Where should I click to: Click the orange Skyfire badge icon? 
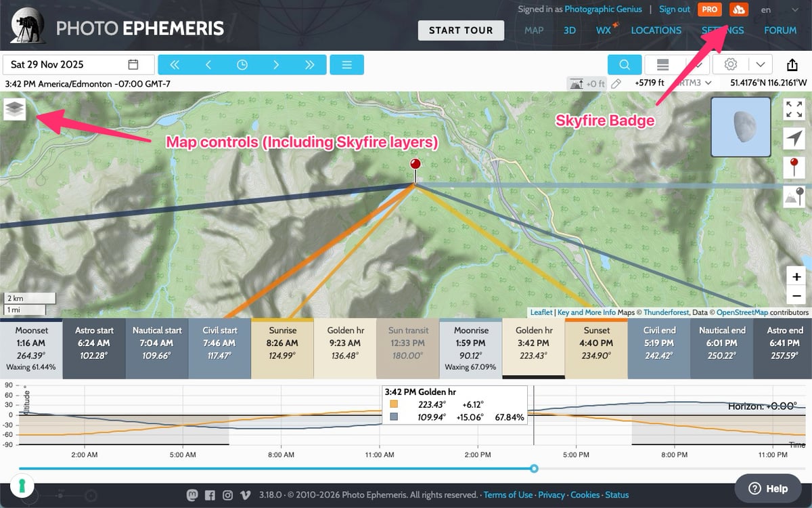(739, 9)
